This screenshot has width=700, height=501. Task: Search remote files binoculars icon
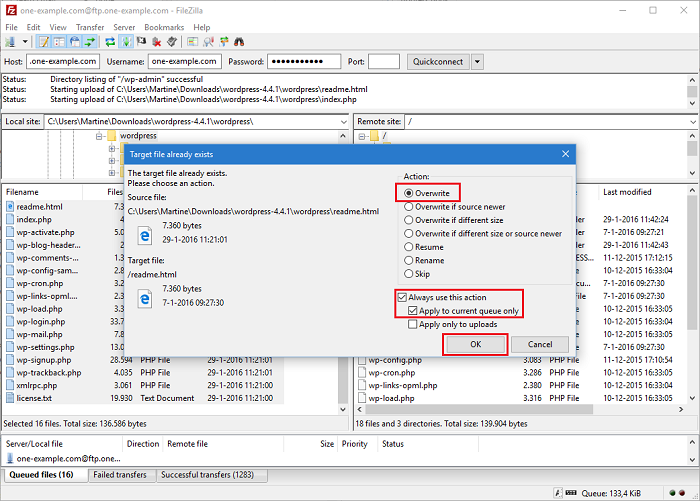(239, 42)
